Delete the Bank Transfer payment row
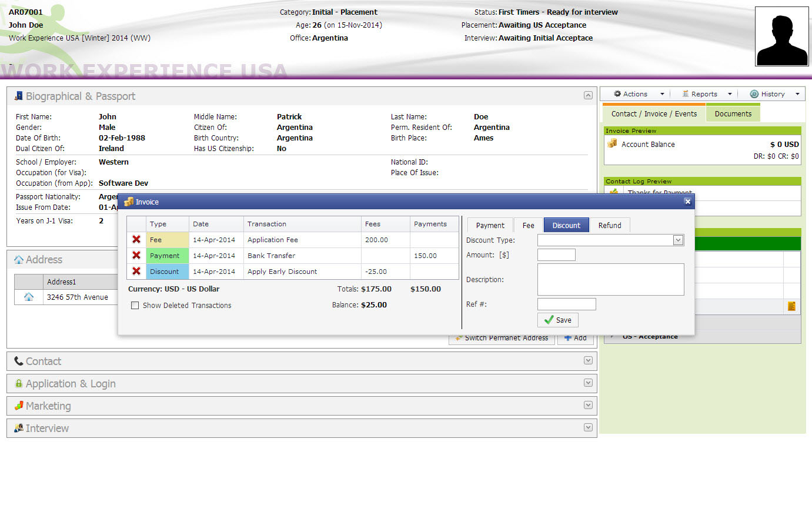 pos(136,256)
